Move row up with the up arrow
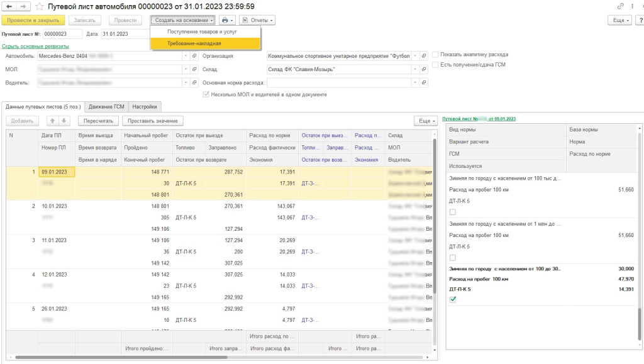The image size is (644, 364). point(53,120)
